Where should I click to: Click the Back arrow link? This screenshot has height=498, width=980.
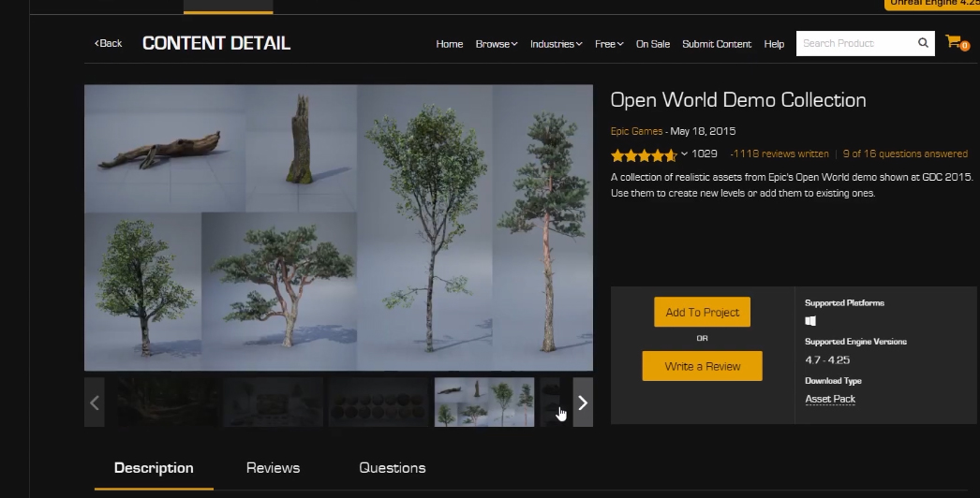[108, 43]
